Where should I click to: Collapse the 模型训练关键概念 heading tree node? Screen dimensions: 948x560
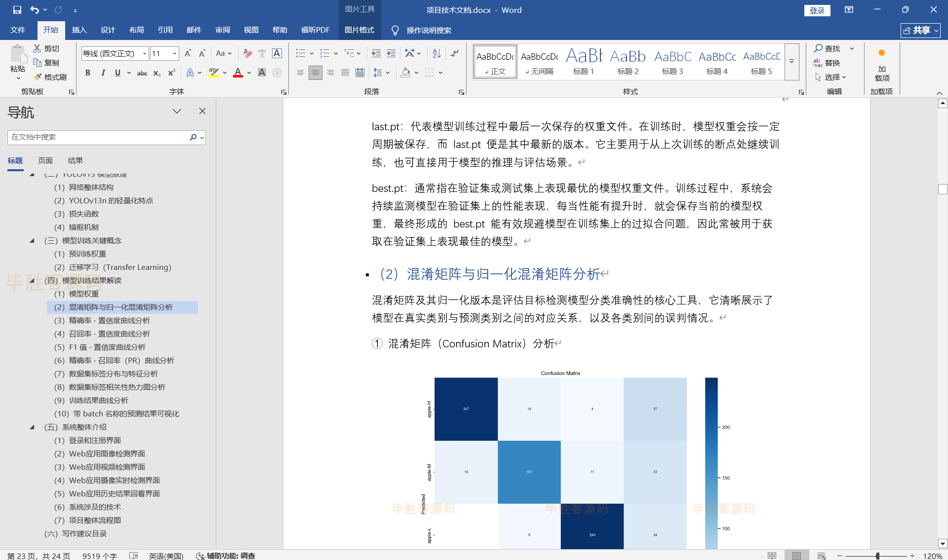32,241
